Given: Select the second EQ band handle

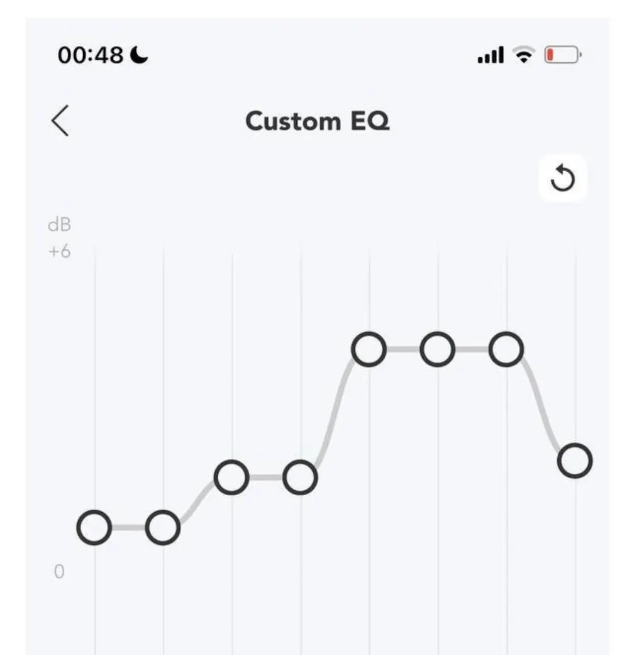Looking at the screenshot, I should (163, 527).
